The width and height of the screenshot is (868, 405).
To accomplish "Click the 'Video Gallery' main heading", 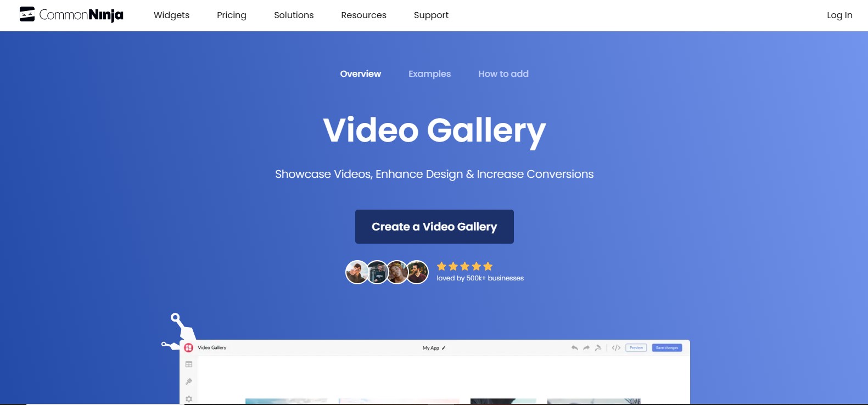I will pos(434,131).
